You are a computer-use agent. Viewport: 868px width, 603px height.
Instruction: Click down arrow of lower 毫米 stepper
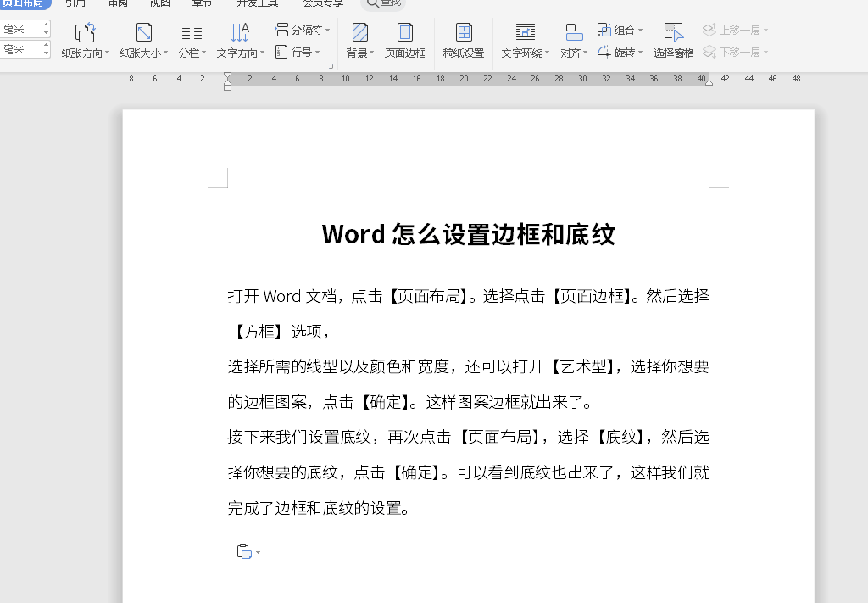pyautogui.click(x=46, y=53)
